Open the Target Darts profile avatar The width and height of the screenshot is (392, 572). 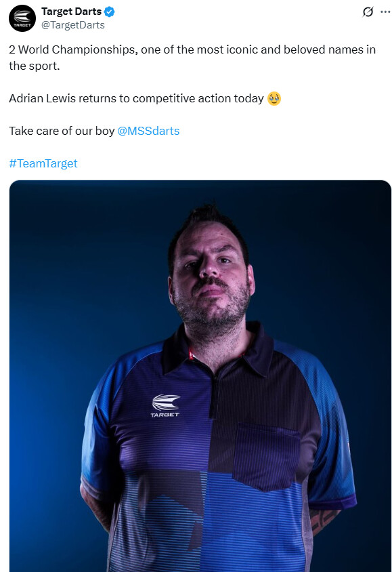click(x=22, y=18)
